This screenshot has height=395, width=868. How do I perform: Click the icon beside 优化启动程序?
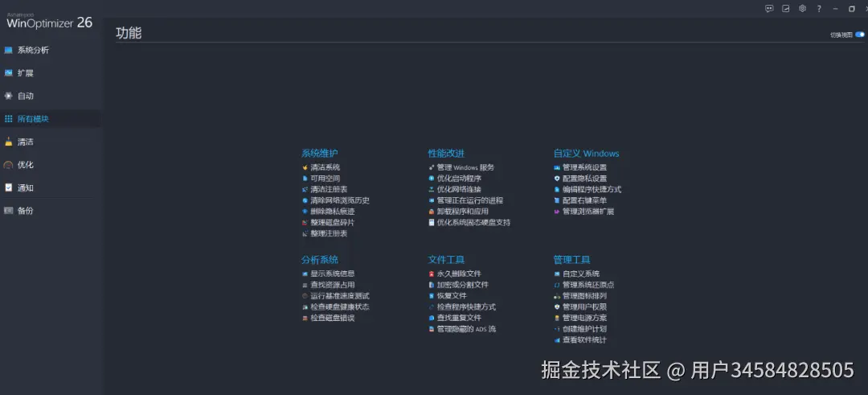coord(432,179)
